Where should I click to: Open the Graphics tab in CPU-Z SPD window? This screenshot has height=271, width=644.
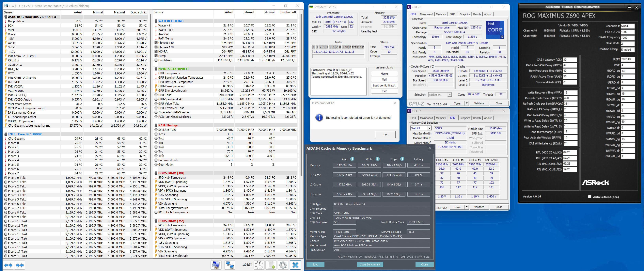[465, 118]
